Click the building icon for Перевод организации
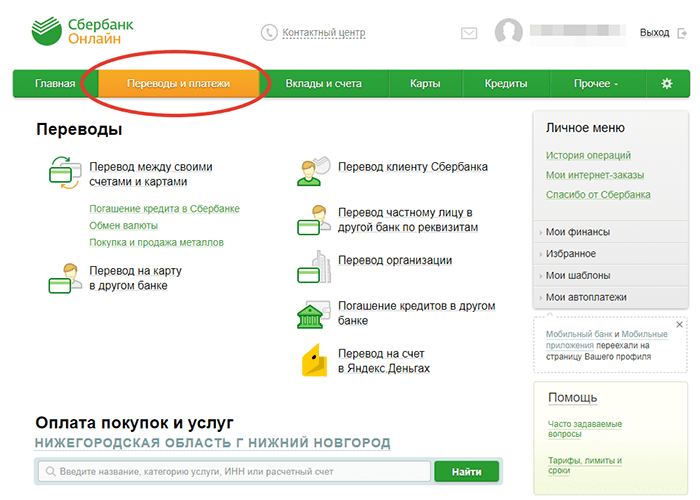Image resolution: width=700 pixels, height=500 pixels. (314, 267)
